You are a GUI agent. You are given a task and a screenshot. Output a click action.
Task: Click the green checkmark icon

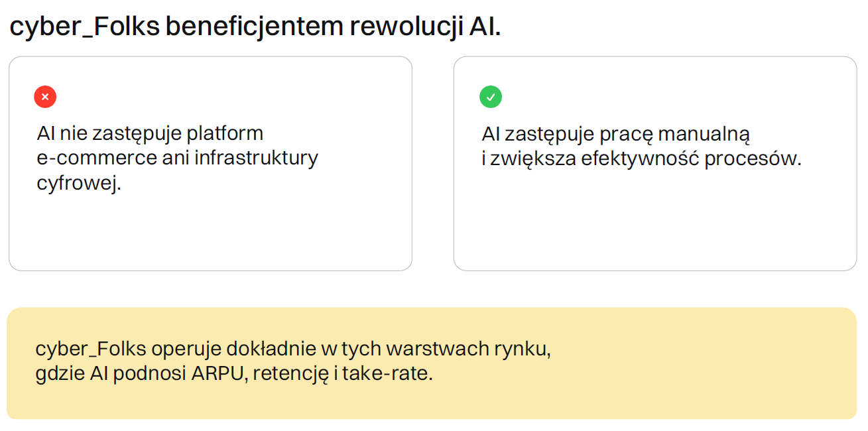pyautogui.click(x=491, y=97)
